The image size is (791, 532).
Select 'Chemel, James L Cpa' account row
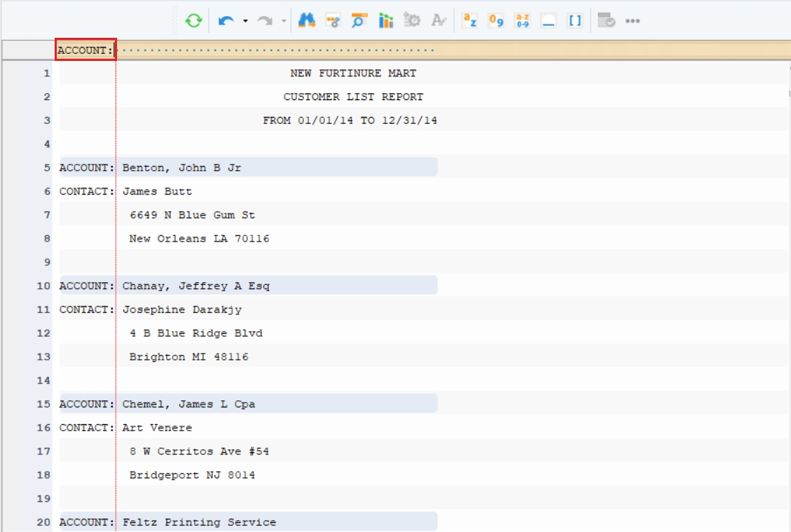coord(248,403)
